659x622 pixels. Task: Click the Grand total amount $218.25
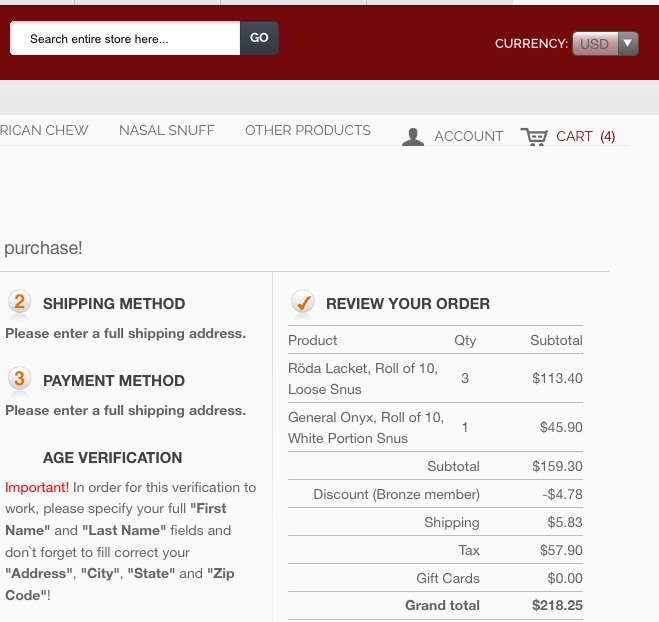click(556, 605)
